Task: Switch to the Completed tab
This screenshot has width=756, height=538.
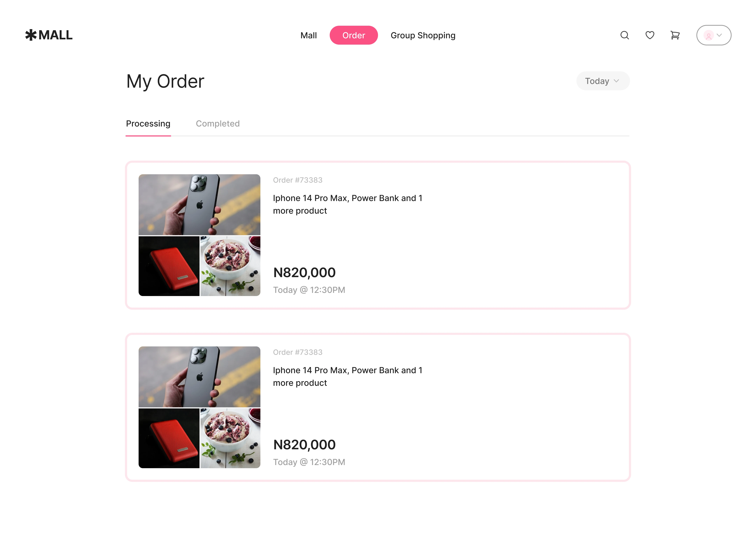Action: tap(218, 124)
